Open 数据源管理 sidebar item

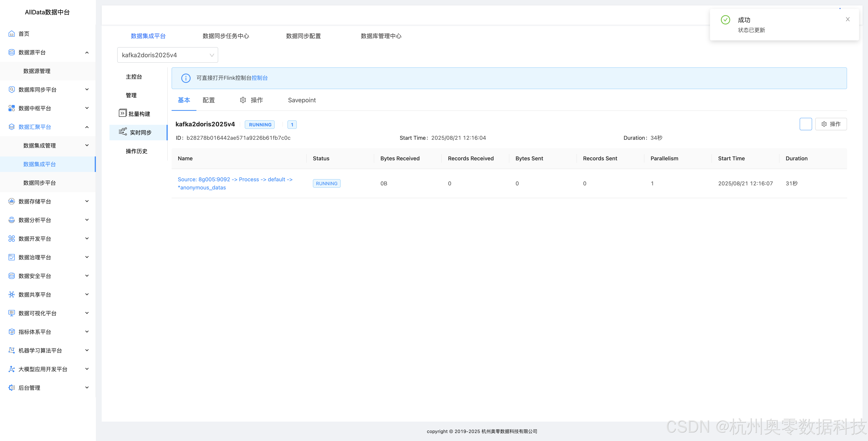[x=37, y=71]
